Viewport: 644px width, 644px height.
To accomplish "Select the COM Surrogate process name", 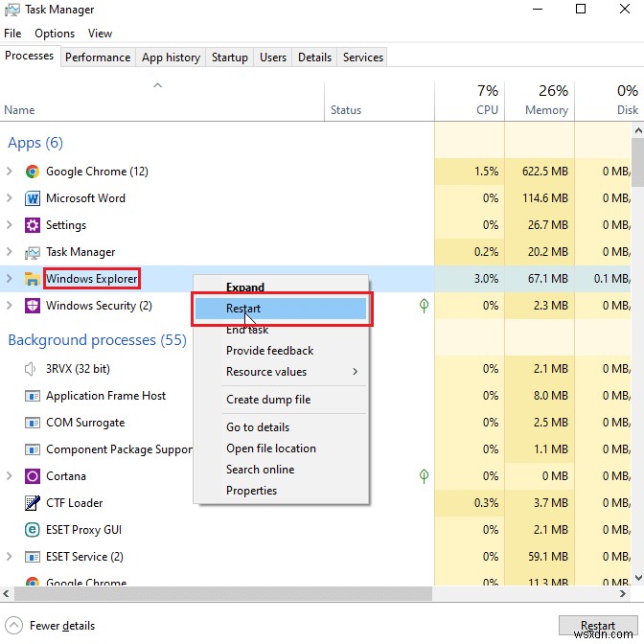I will coord(85,423).
